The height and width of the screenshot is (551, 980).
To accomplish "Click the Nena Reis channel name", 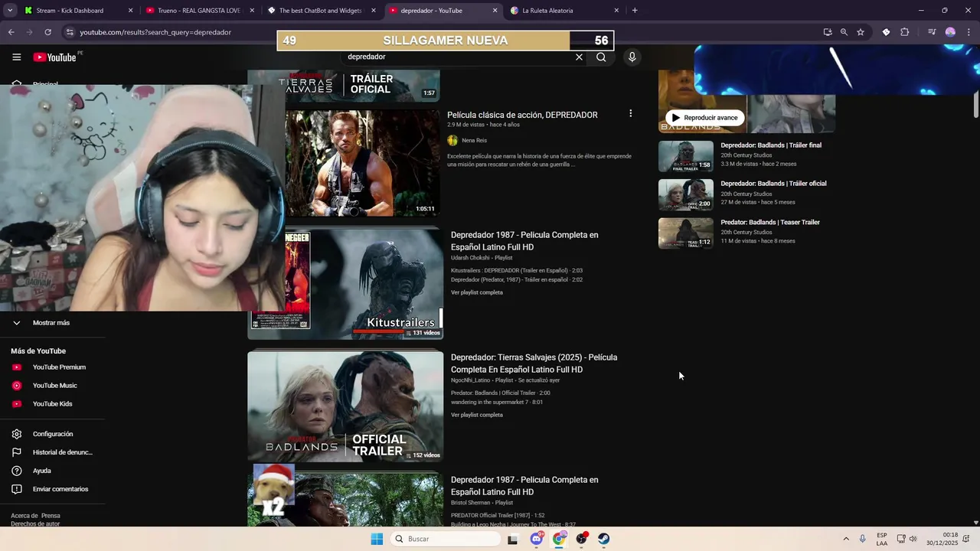I will (474, 141).
